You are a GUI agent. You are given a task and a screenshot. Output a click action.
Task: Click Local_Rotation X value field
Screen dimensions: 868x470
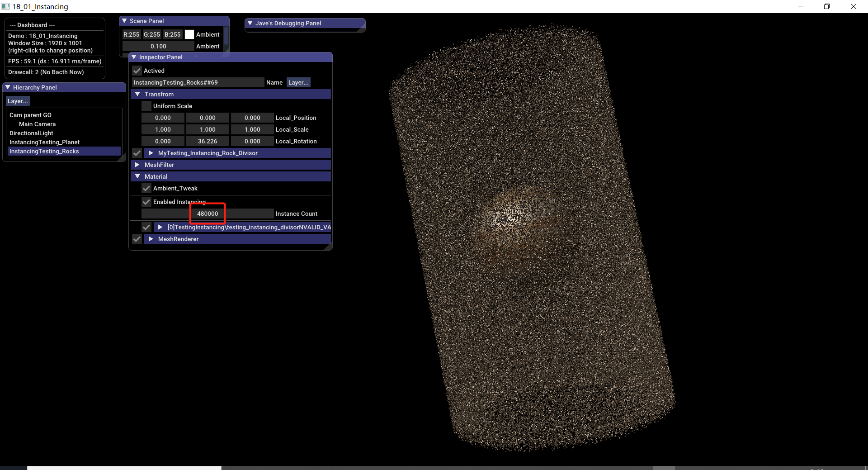pos(163,141)
